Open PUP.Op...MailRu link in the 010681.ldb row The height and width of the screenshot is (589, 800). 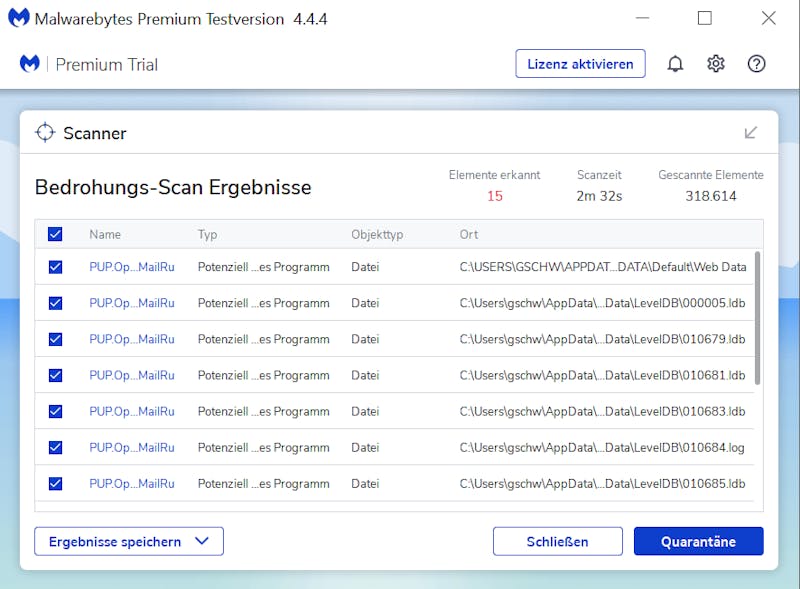click(132, 376)
